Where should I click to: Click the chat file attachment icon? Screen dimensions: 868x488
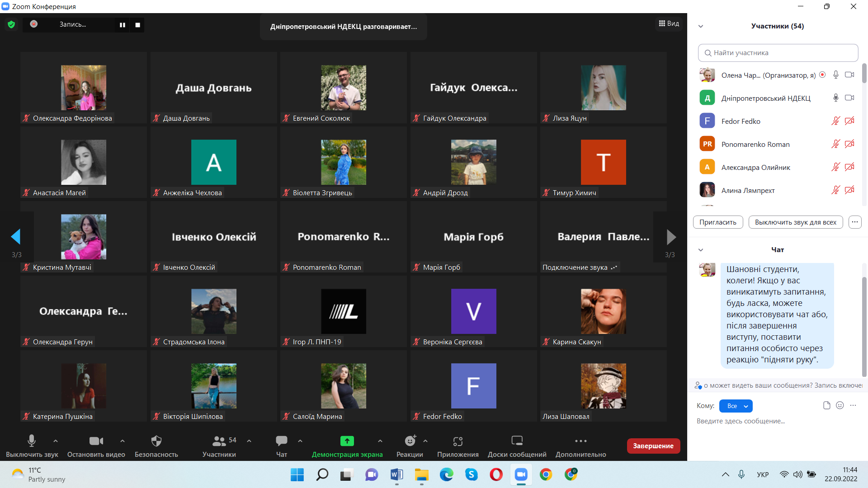coord(827,405)
